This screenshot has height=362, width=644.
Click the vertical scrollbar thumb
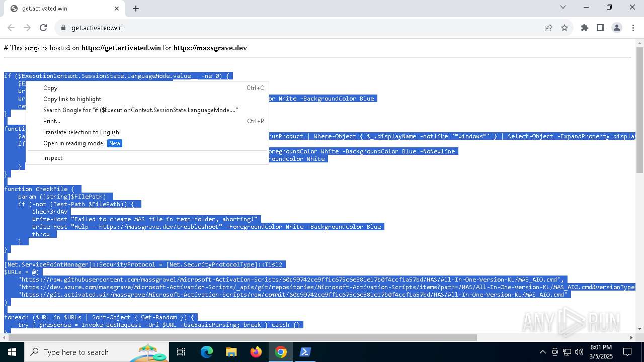[x=639, y=111]
